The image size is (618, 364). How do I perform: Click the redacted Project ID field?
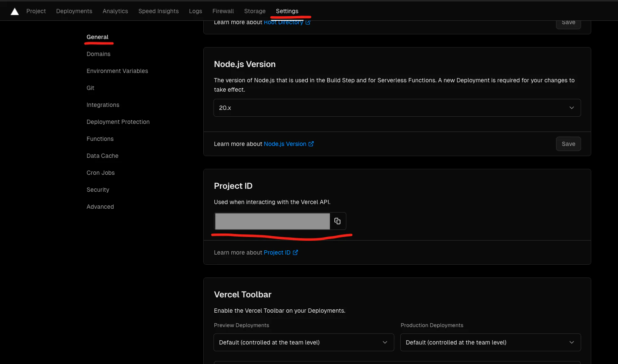(x=272, y=221)
